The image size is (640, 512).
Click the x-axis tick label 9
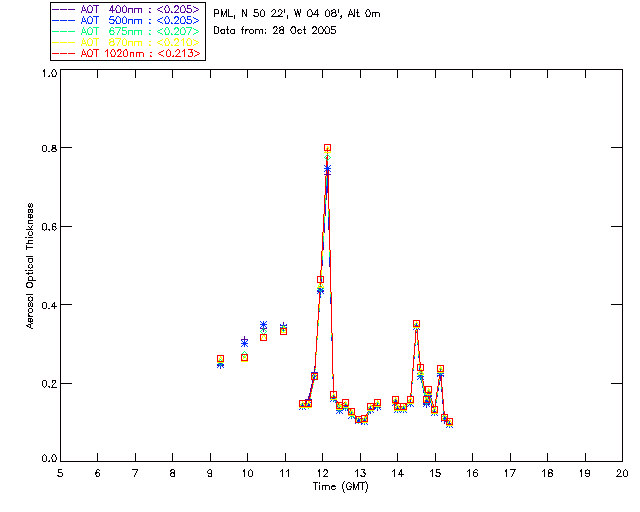[210, 473]
